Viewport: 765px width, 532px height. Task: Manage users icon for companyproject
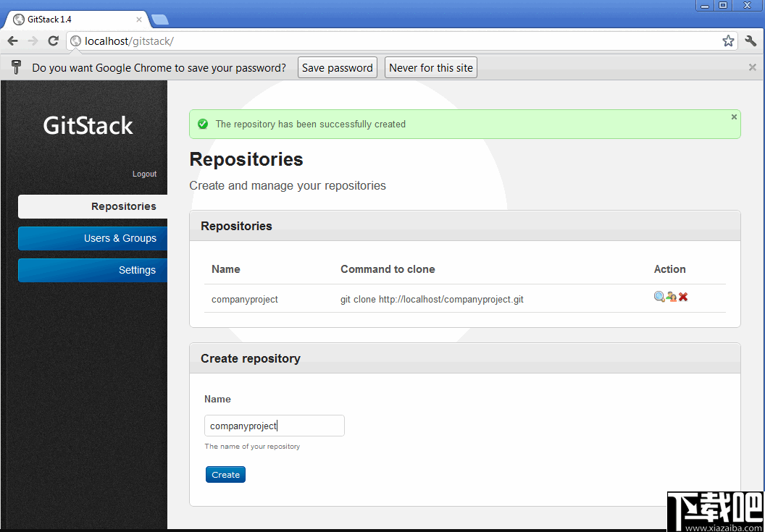672,297
